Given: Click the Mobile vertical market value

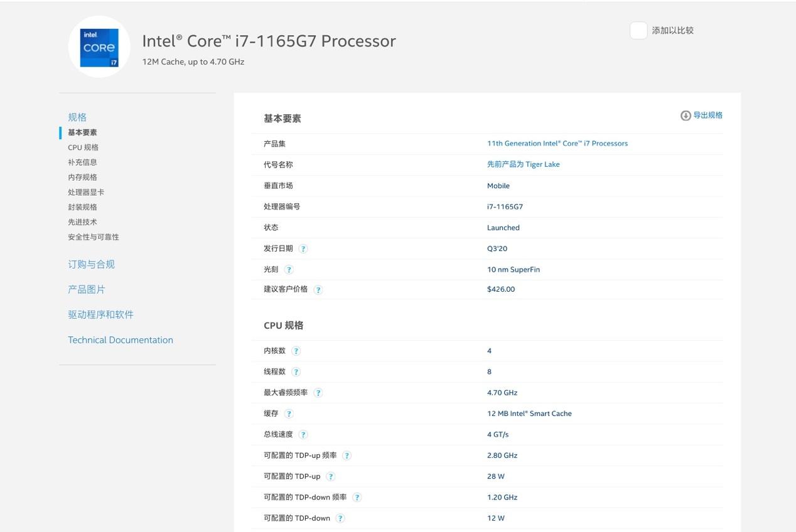Looking at the screenshot, I should (x=498, y=186).
